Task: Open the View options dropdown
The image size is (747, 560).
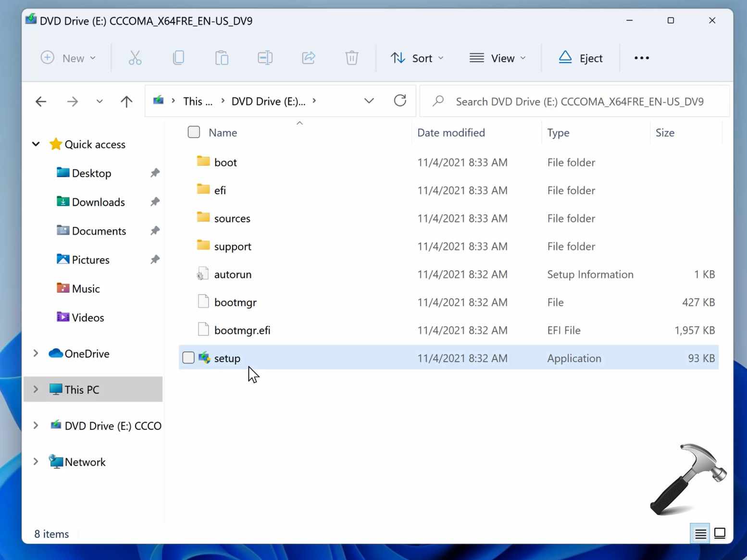Action: pos(498,58)
